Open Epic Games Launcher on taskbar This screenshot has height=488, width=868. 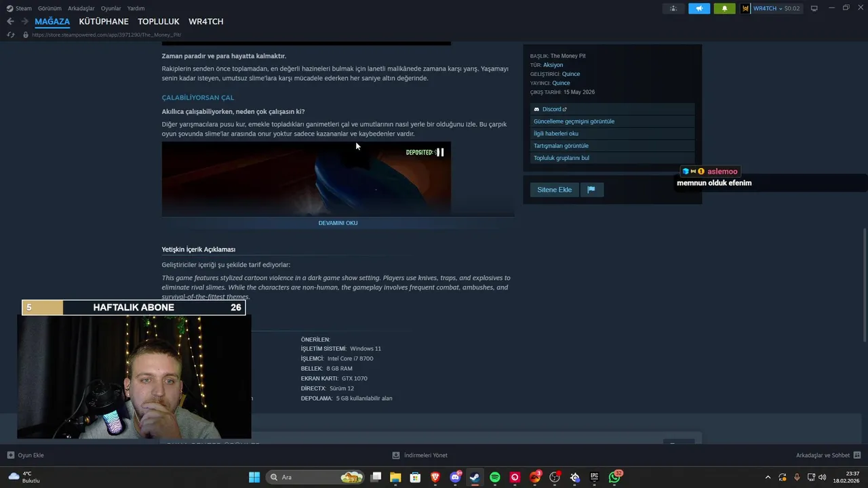coord(595,477)
